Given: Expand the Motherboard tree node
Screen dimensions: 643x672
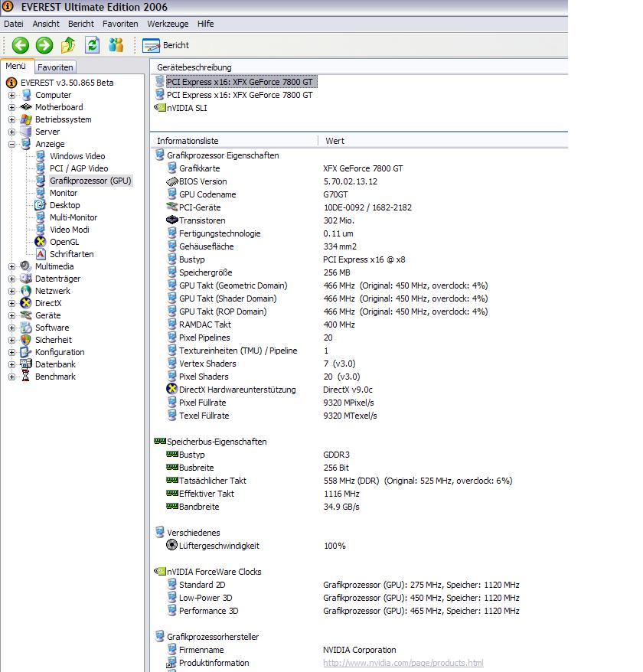Looking at the screenshot, I should click(x=12, y=108).
